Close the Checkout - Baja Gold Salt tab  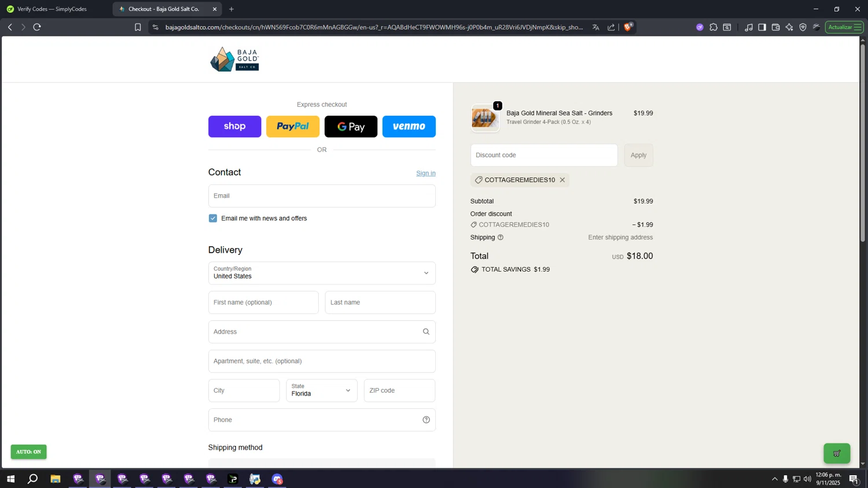coord(215,9)
